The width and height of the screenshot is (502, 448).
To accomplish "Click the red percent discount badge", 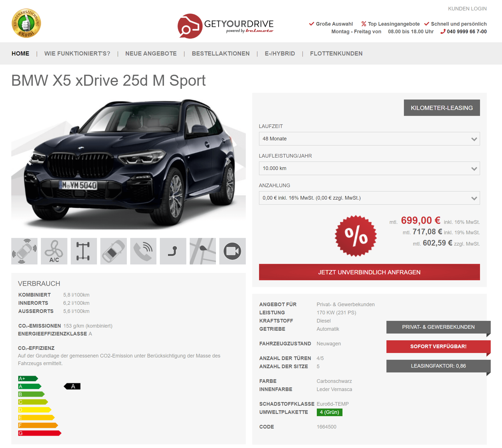I will tap(356, 236).
